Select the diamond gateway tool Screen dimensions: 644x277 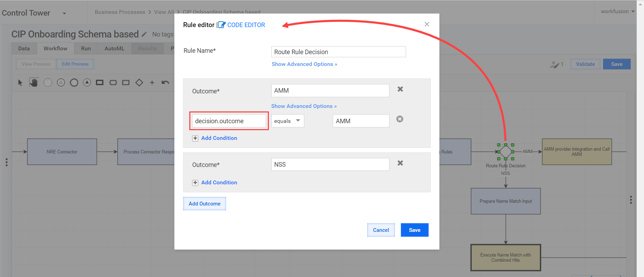pos(139,83)
